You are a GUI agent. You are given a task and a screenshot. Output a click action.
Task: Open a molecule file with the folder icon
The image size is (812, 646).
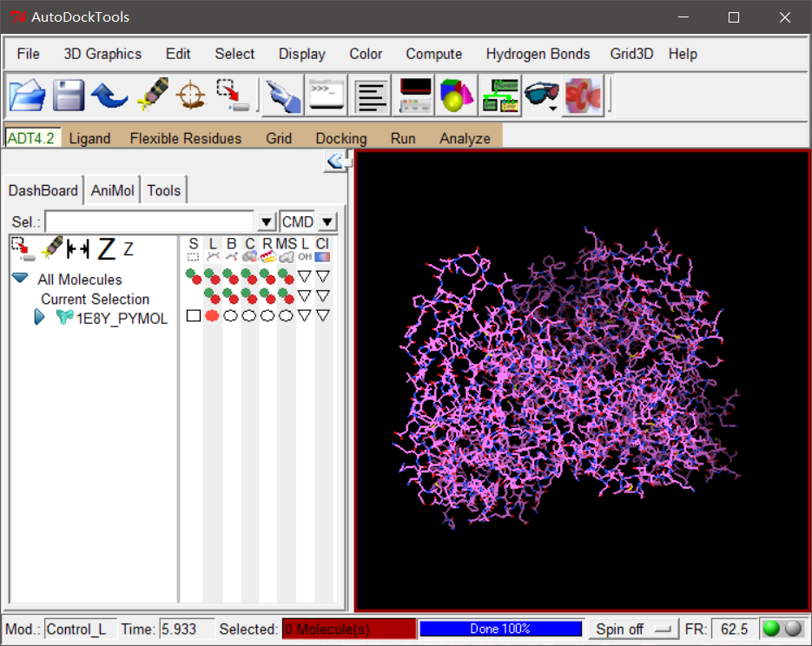pos(27,95)
